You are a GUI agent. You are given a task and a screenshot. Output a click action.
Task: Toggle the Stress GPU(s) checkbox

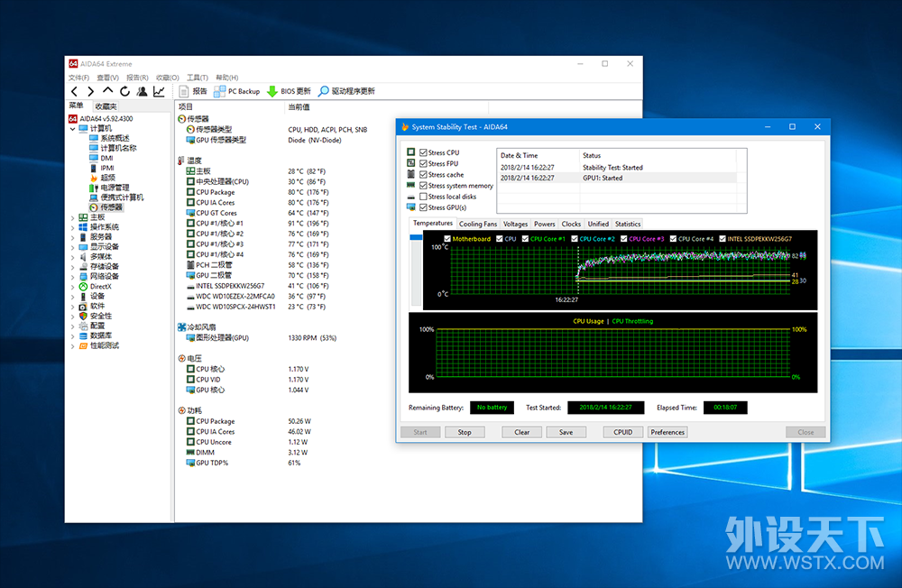(x=423, y=207)
